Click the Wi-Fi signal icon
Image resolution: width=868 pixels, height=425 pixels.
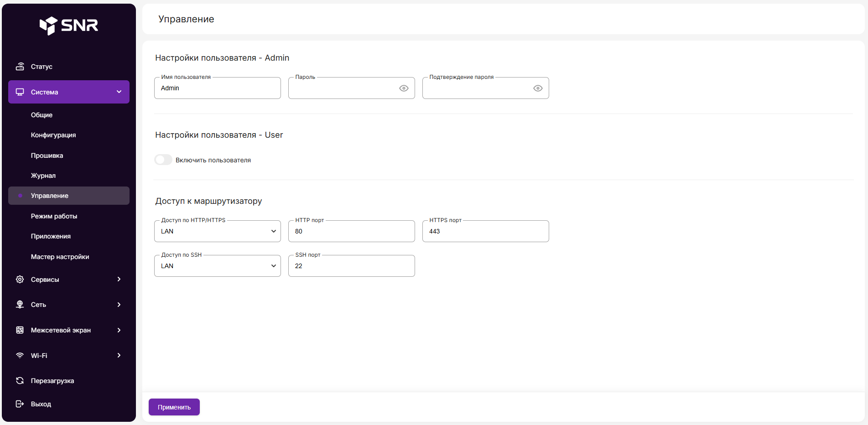[20, 356]
